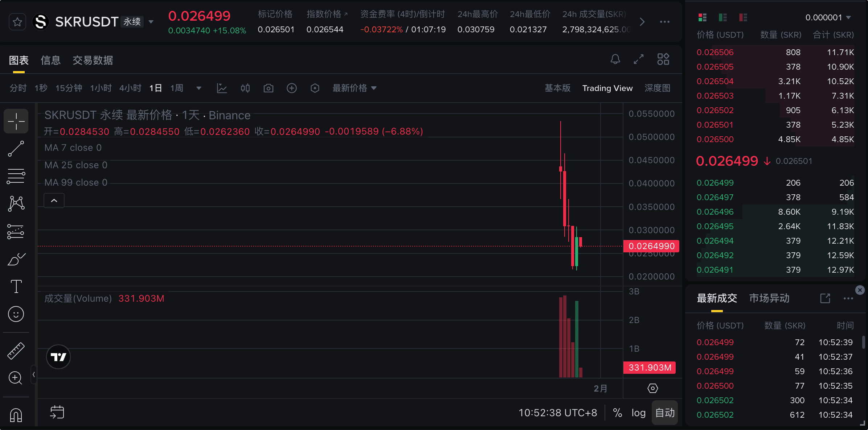868x430 pixels.
Task: Open order book precision 0.000001 dropdown
Action: coord(828,17)
